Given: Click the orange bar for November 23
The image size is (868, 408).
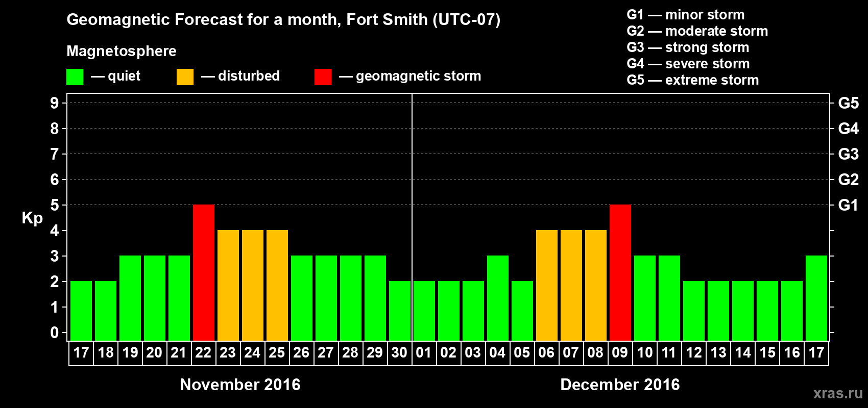Looking at the screenshot, I should click(x=228, y=286).
